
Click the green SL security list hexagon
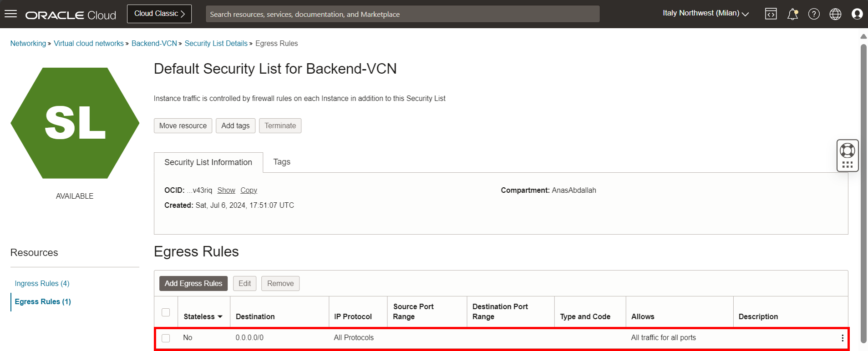click(75, 123)
